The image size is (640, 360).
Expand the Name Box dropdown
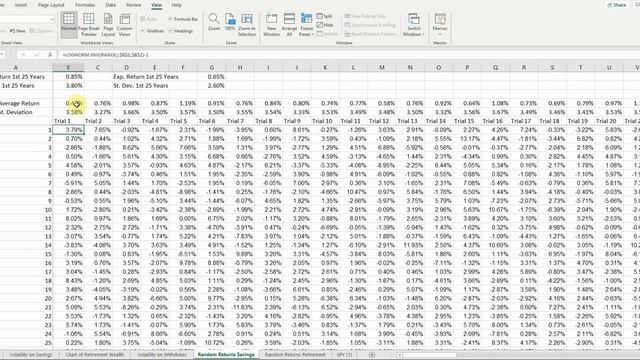[2, 55]
